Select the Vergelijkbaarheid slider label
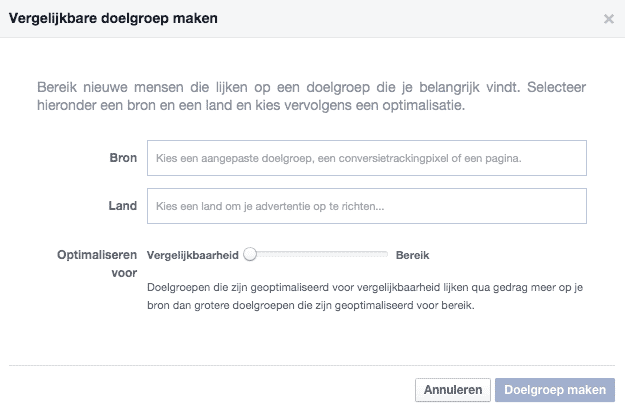This screenshot has height=410, width=625. (194, 255)
